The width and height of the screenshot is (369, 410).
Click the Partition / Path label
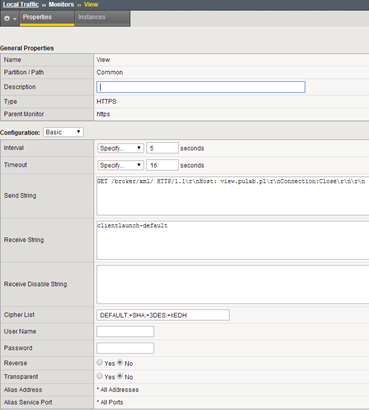(x=24, y=72)
